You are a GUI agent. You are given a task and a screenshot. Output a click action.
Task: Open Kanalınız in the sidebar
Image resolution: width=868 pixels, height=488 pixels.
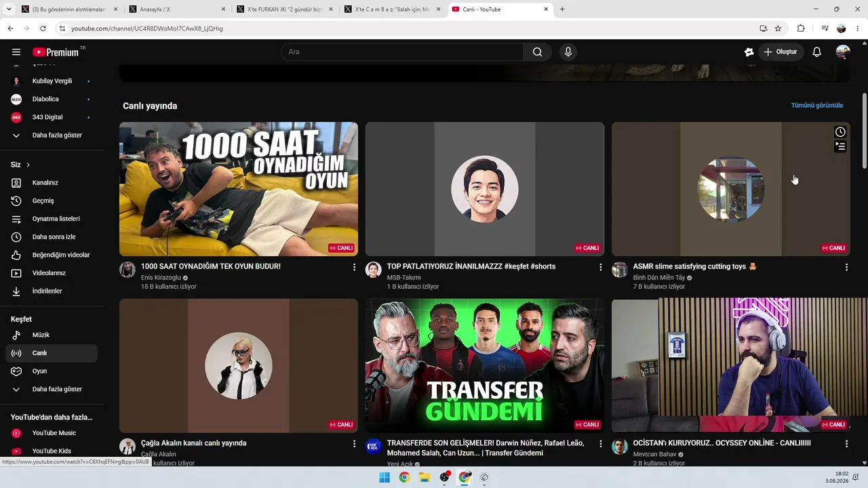pyautogui.click(x=51, y=182)
